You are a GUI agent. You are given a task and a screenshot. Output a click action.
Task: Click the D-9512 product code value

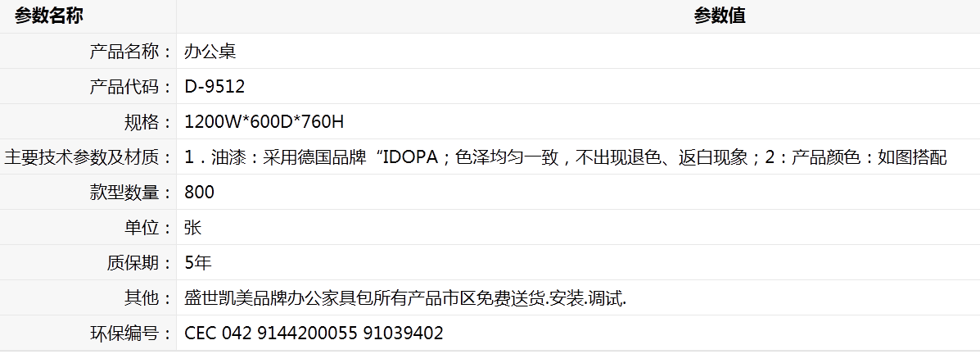coord(215,86)
